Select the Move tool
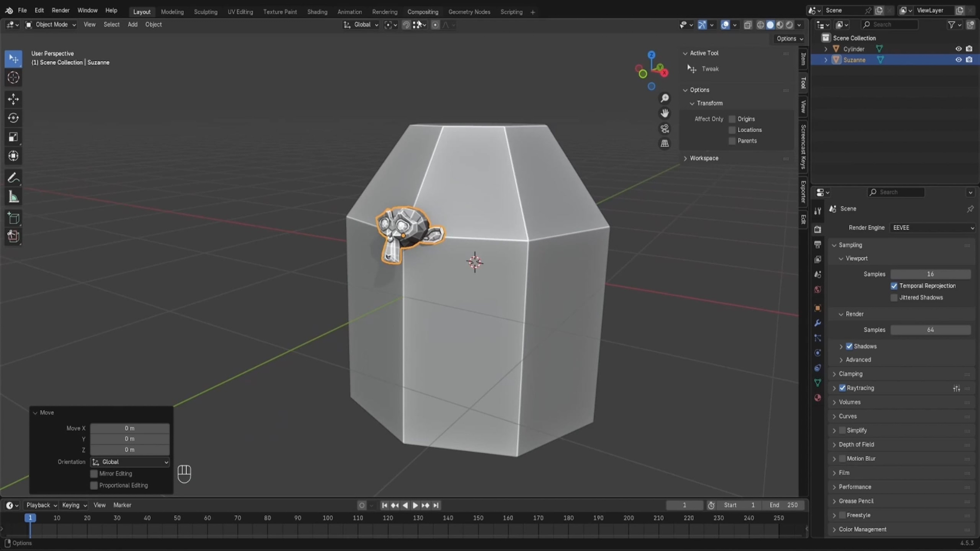 point(13,99)
